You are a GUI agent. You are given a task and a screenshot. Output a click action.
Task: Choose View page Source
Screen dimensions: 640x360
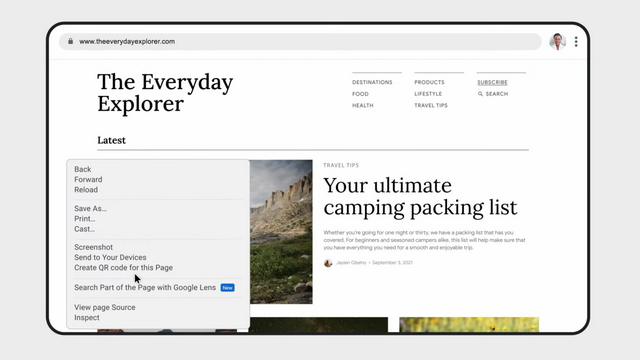tap(104, 307)
